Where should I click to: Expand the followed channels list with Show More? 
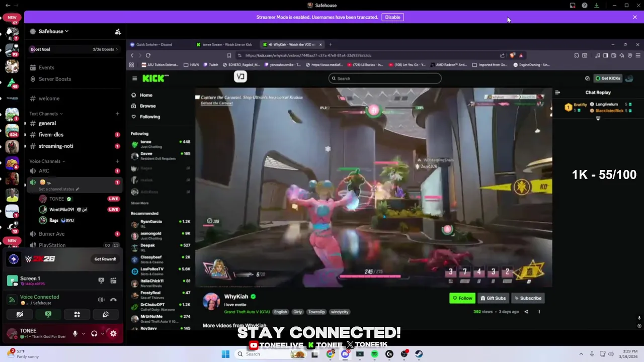(140, 203)
